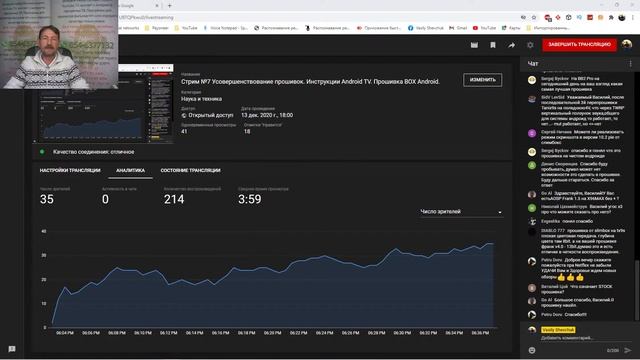
Task: Open the Chrome profile avatar in toolbar
Action: click(622, 18)
